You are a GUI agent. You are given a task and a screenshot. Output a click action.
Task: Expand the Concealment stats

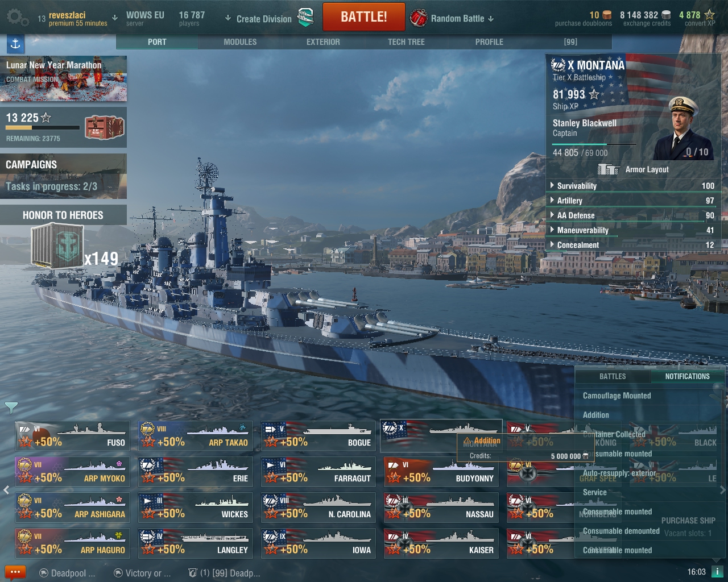632,245
